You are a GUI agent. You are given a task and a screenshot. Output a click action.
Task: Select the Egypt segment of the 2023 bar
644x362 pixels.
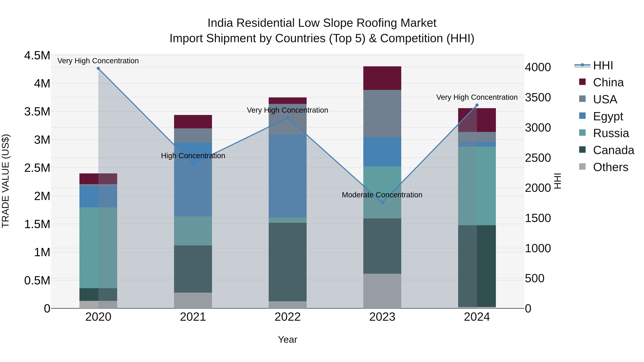pyautogui.click(x=382, y=152)
